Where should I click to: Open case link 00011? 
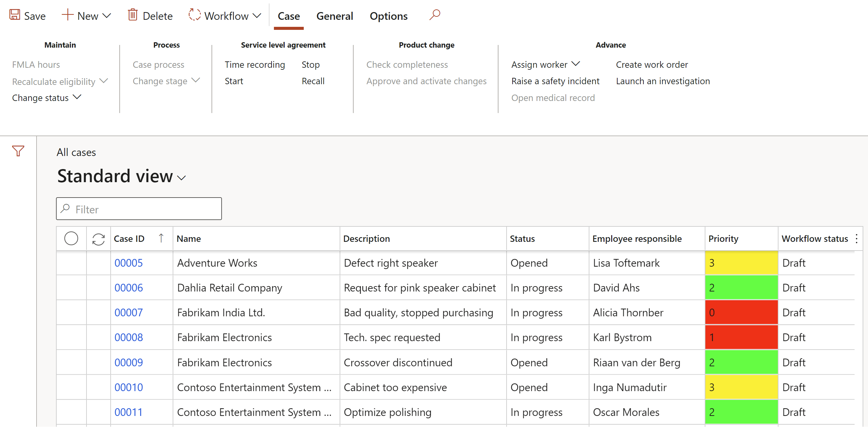coord(129,412)
